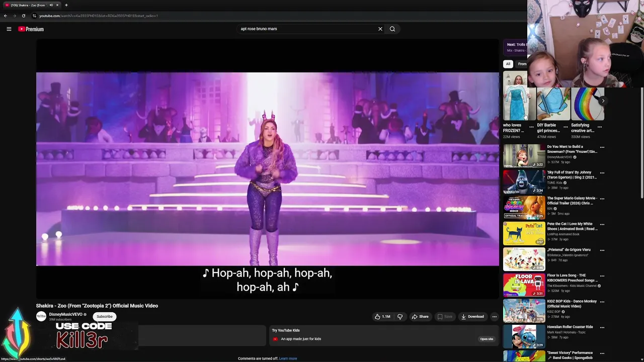Open menu for Build a Snowman video
644x362 pixels.
coord(602,147)
